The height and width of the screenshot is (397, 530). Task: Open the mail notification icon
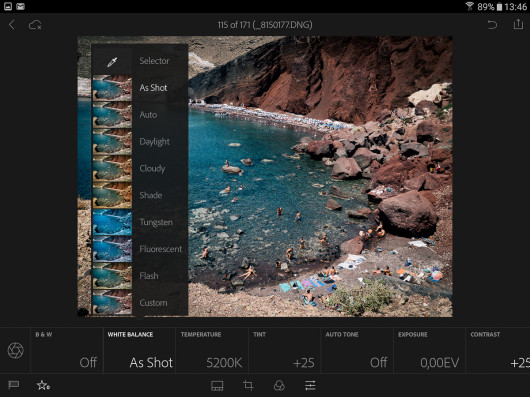20,6
